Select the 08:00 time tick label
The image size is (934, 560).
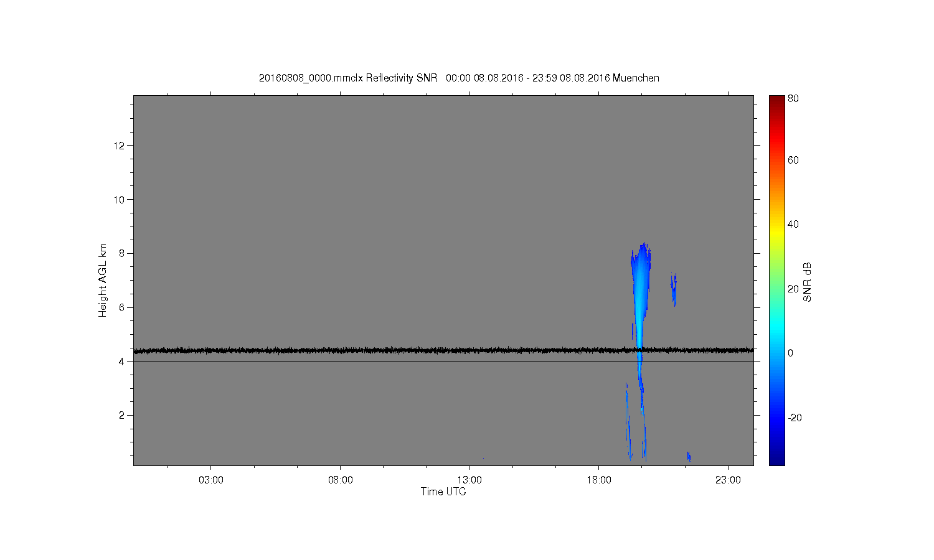340,480
